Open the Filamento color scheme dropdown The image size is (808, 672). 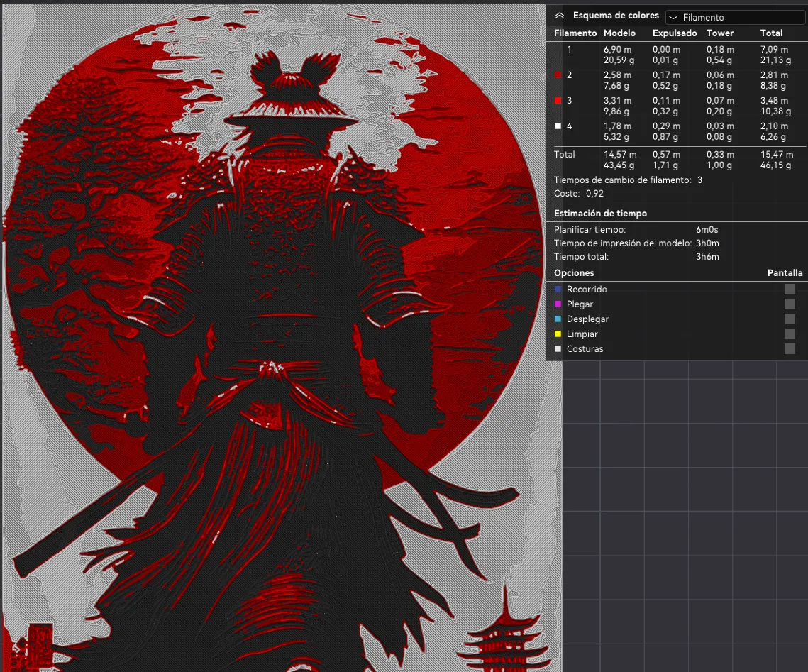point(736,18)
